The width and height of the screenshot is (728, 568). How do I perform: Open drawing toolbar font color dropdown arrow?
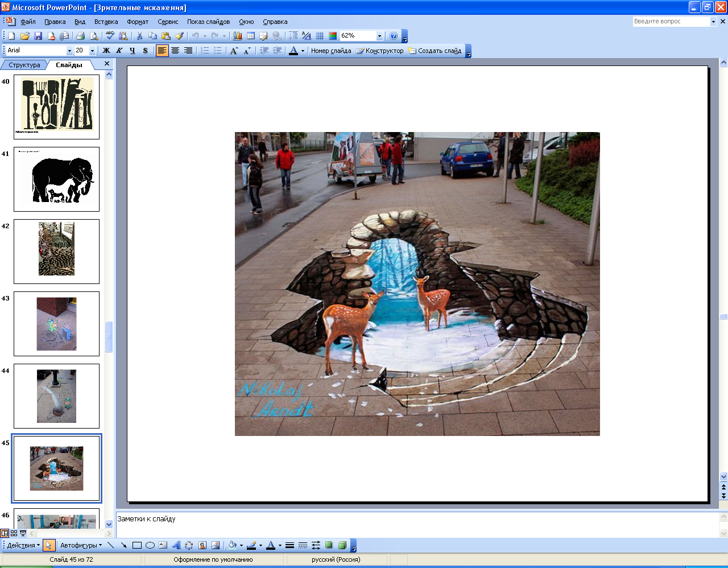[x=280, y=545]
